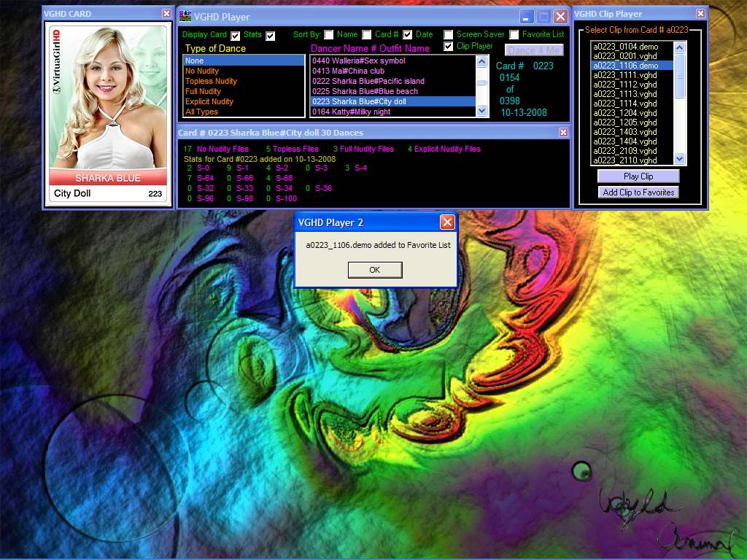Viewport: 747px width, 560px height.
Task: Select clip a0223_1111.vghd
Action: [x=632, y=75]
